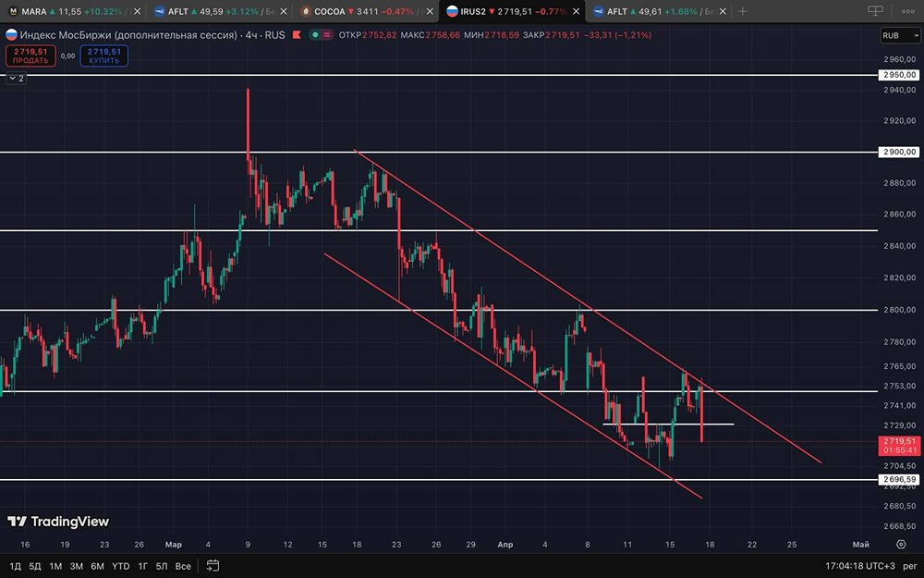Click the Апр label on time axis
The image size is (924, 578).
click(505, 545)
